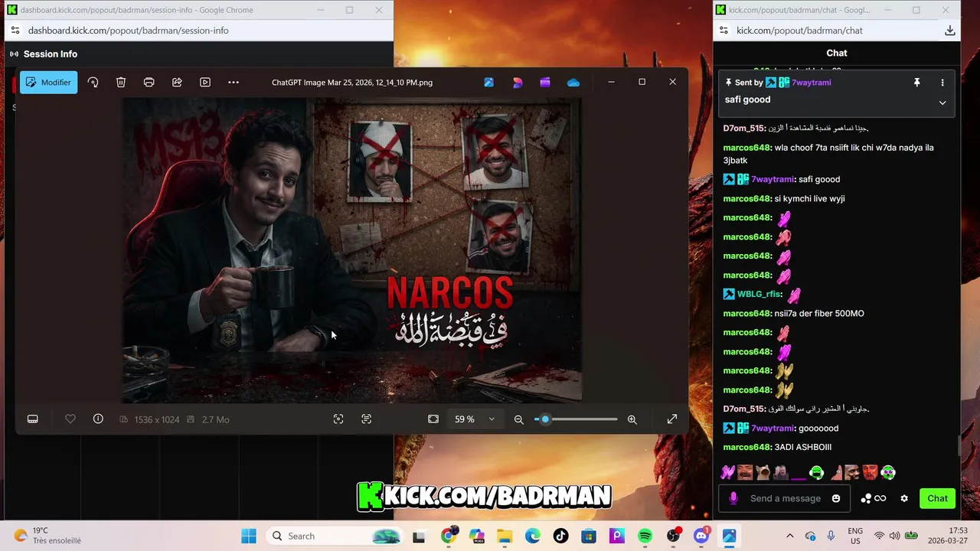The height and width of the screenshot is (551, 980).
Task: Zoom in with the plus magnifier
Action: (x=632, y=419)
